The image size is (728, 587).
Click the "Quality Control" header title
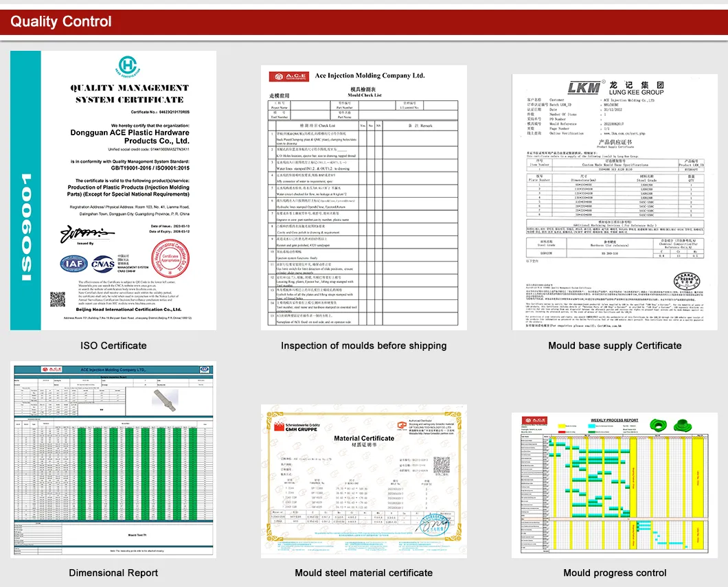point(61,21)
